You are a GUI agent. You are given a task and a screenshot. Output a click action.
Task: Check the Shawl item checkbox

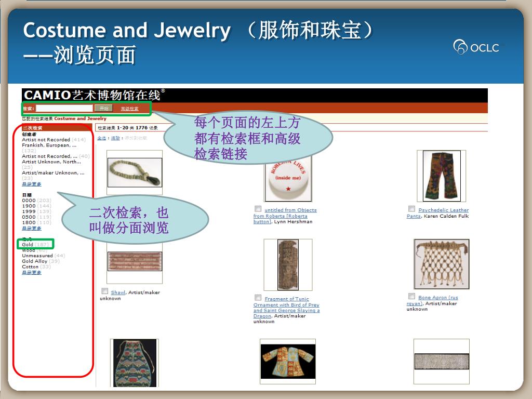click(105, 291)
